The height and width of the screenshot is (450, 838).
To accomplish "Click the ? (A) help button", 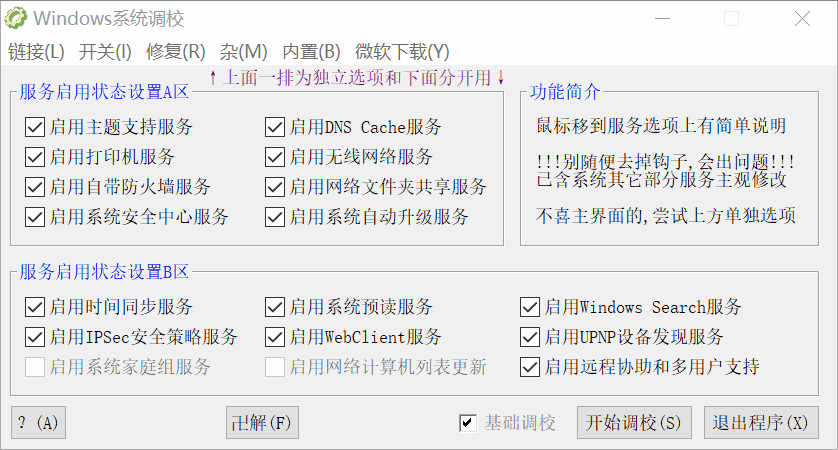I will pos(38,423).
